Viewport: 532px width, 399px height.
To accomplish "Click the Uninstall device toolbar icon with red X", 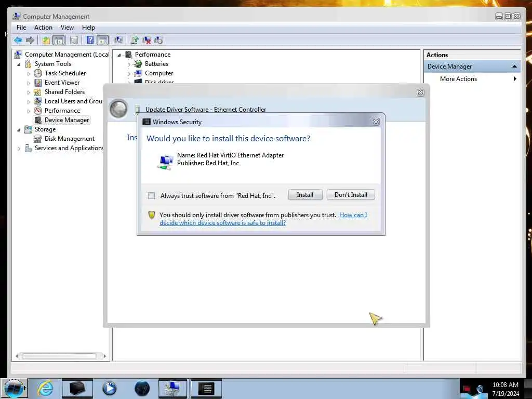I will coord(147,41).
